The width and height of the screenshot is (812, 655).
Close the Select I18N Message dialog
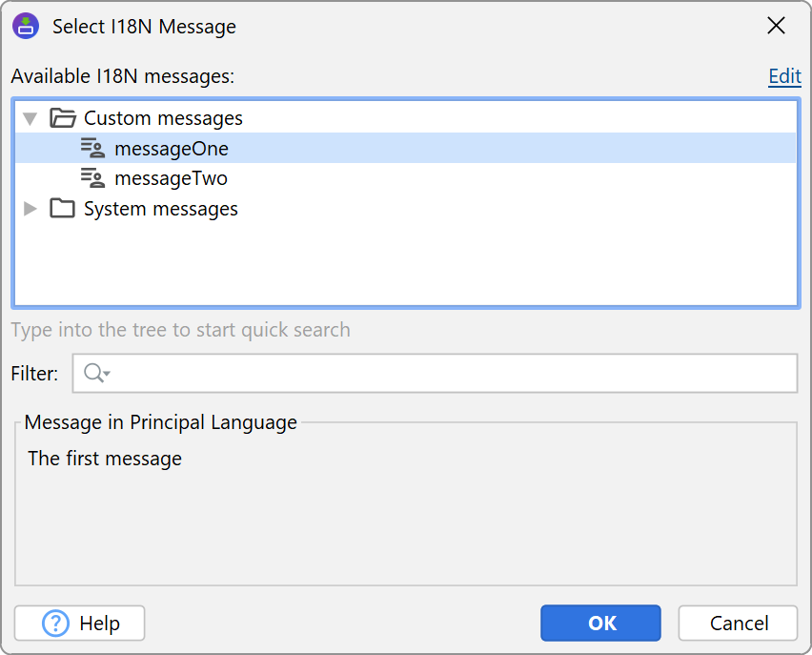pyautogui.click(x=777, y=27)
